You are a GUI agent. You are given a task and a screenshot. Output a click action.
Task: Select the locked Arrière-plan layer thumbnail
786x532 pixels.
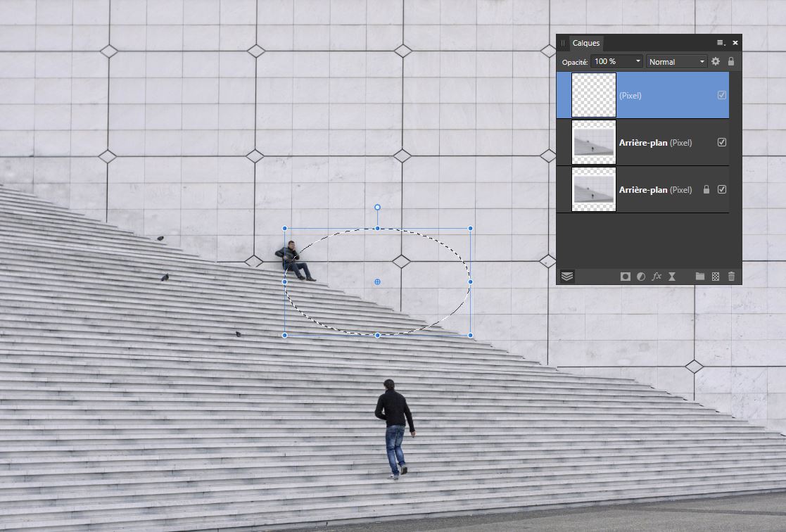593,189
